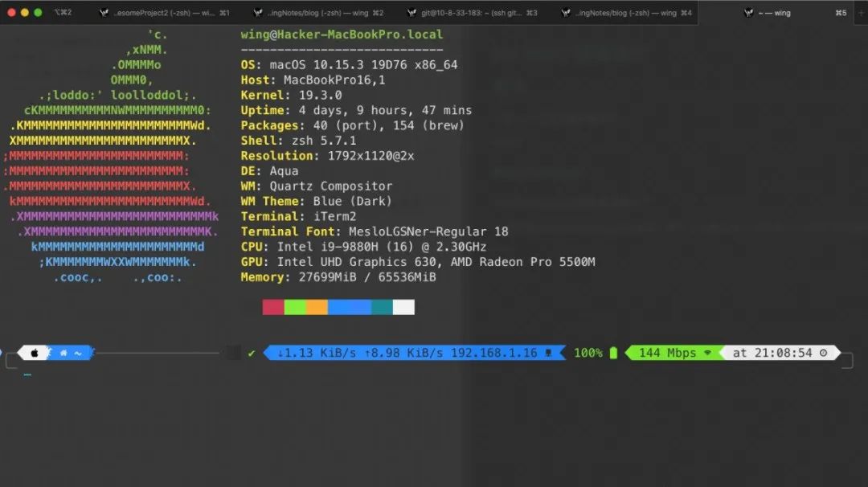Image resolution: width=868 pixels, height=487 pixels.
Task: Click the network icon after 192.168.1.16
Action: click(549, 353)
